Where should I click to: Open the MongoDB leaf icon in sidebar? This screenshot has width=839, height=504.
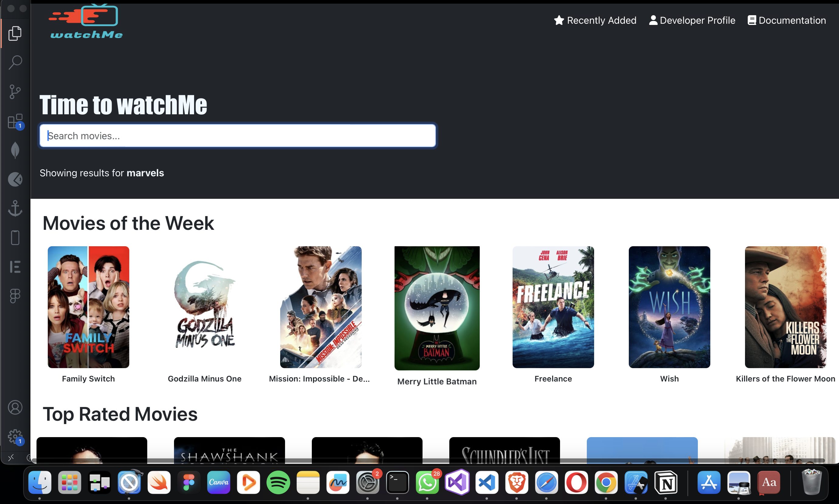(15, 150)
